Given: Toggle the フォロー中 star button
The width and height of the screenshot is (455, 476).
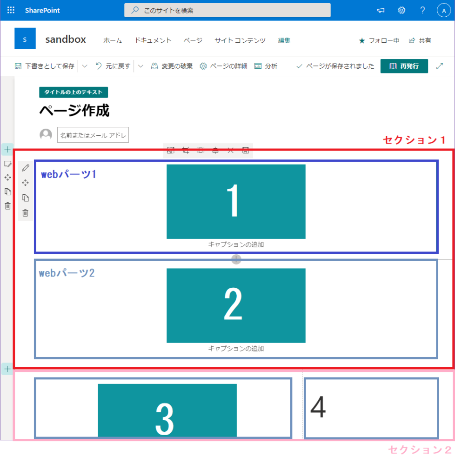Looking at the screenshot, I should pos(379,41).
